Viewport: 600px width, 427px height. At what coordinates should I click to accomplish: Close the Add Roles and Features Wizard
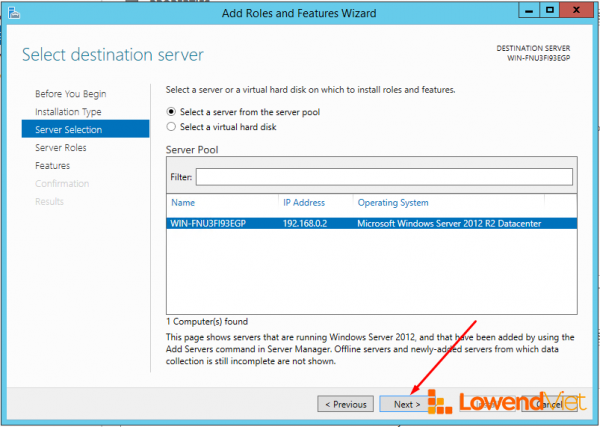click(x=576, y=10)
